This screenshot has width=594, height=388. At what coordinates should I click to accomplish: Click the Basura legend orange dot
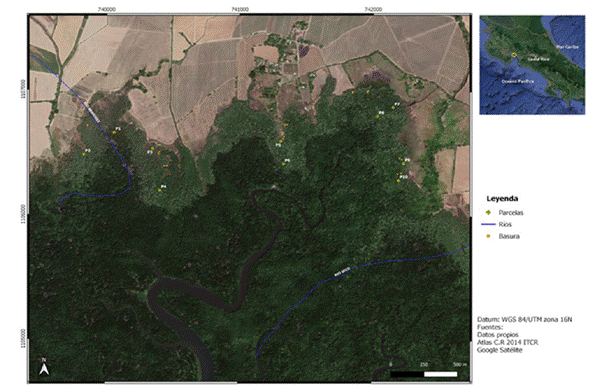pos(488,236)
